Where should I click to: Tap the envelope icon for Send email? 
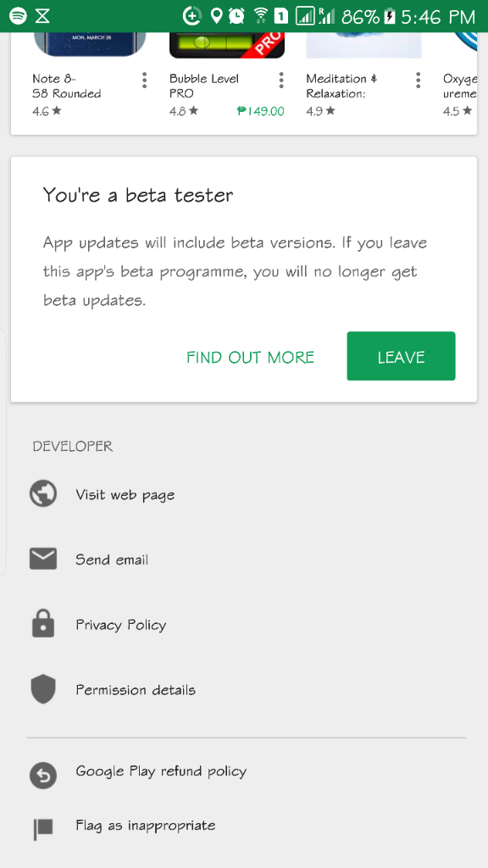point(43,559)
